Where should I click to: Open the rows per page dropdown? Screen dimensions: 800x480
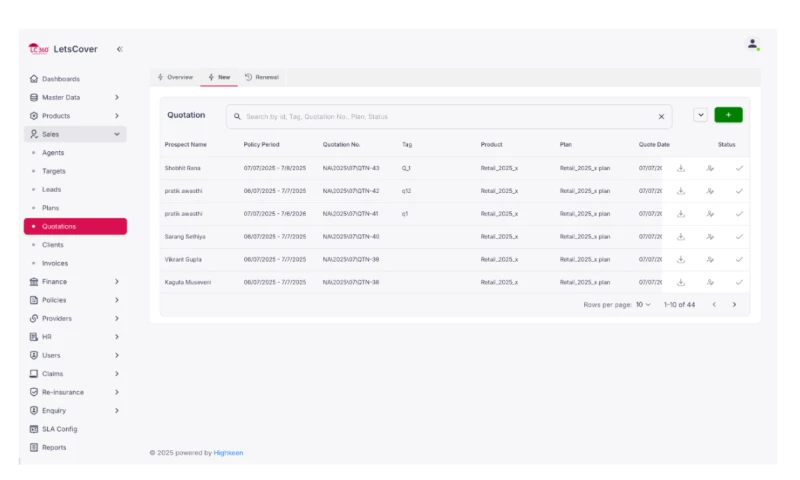point(642,305)
